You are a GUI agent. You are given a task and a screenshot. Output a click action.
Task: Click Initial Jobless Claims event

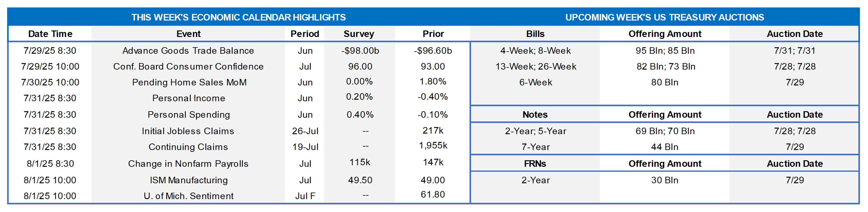tap(188, 131)
